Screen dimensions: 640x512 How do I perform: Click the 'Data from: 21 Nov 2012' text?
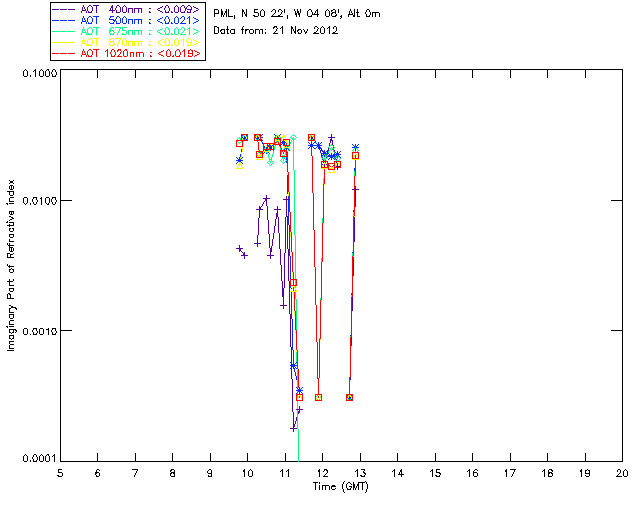pos(276,31)
